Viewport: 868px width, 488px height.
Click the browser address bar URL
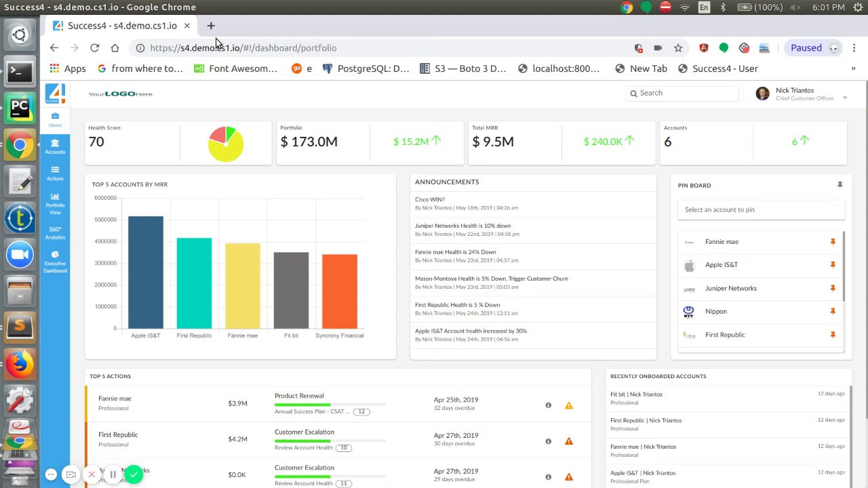pyautogui.click(x=243, y=48)
